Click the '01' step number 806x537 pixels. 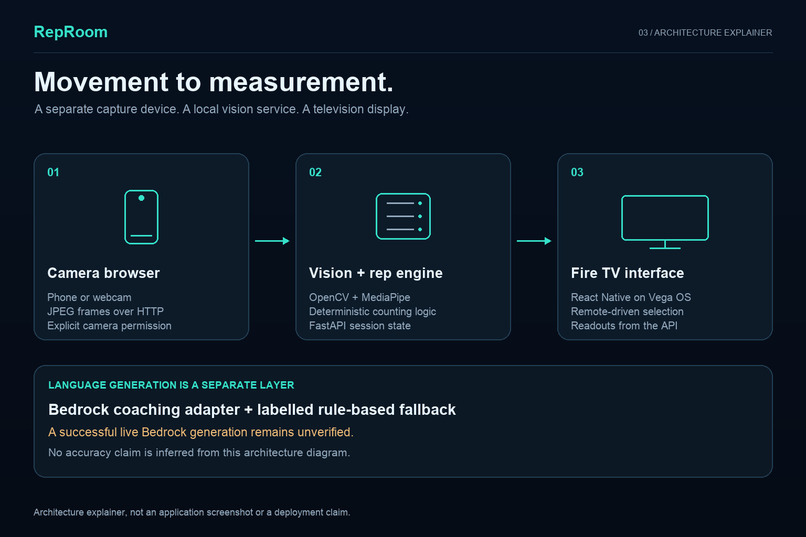[x=53, y=172]
